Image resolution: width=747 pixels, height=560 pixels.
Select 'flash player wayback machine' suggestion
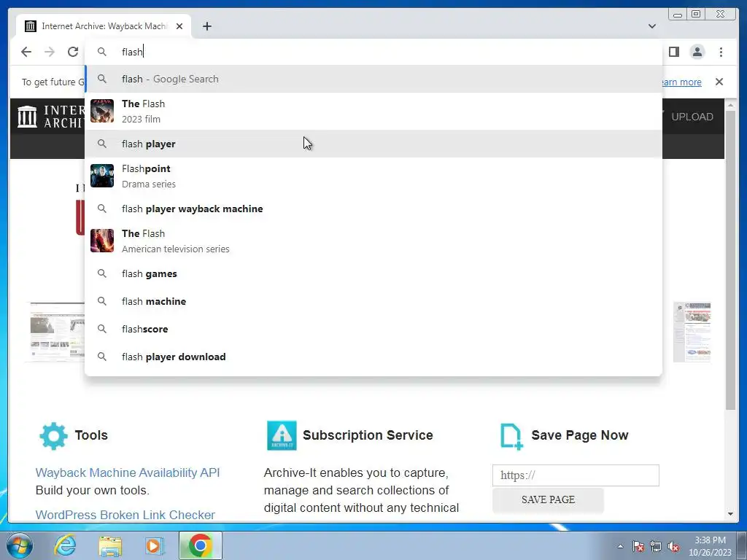pos(374,209)
